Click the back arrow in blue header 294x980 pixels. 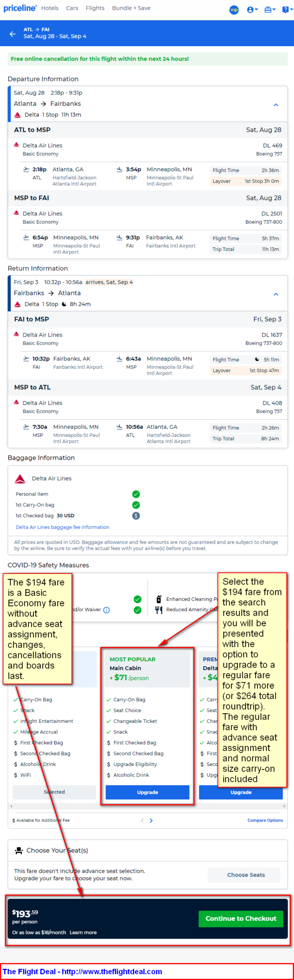tap(12, 33)
